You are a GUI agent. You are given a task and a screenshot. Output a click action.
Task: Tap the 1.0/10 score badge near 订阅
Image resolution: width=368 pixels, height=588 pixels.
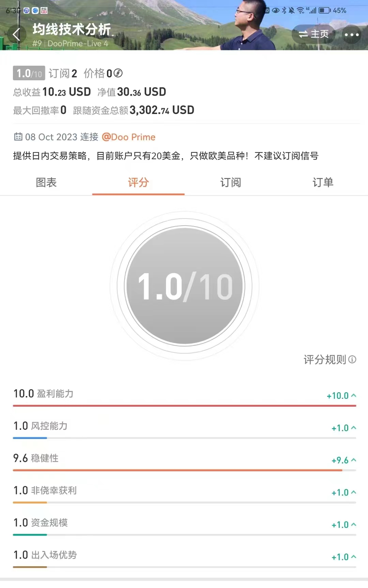(29, 73)
